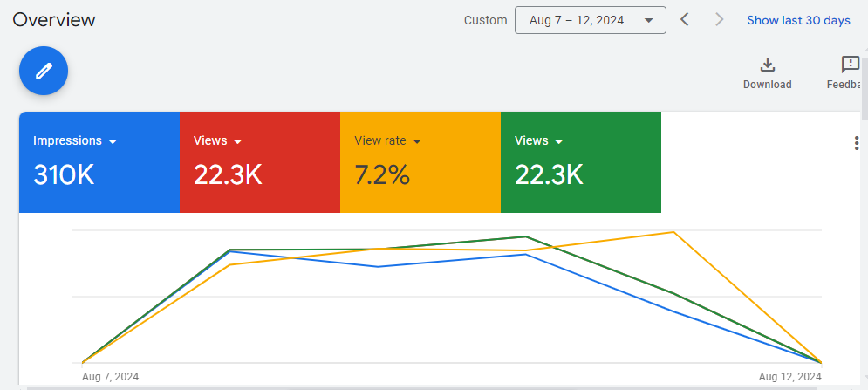Expand the Impressions metric dropdown
Viewport: 868px width, 390px height.
point(113,141)
